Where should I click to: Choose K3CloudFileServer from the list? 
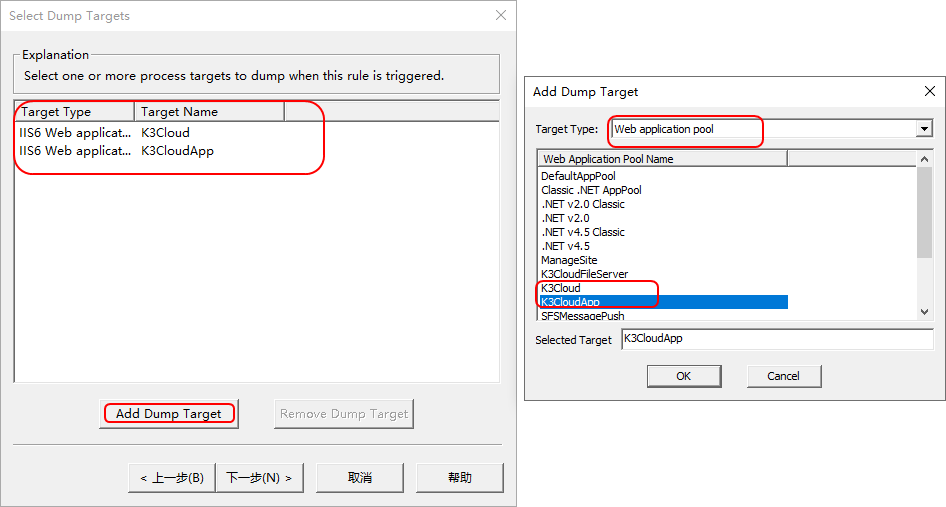click(585, 274)
